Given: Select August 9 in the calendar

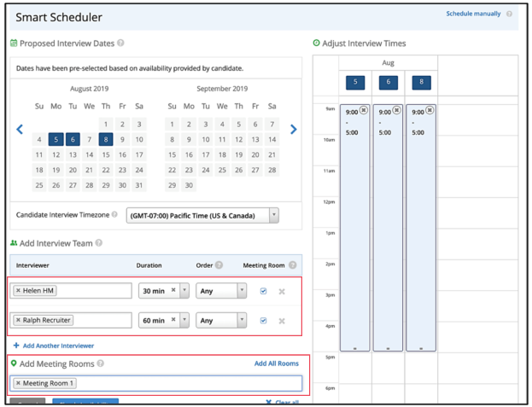Looking at the screenshot, I should pyautogui.click(x=122, y=139).
